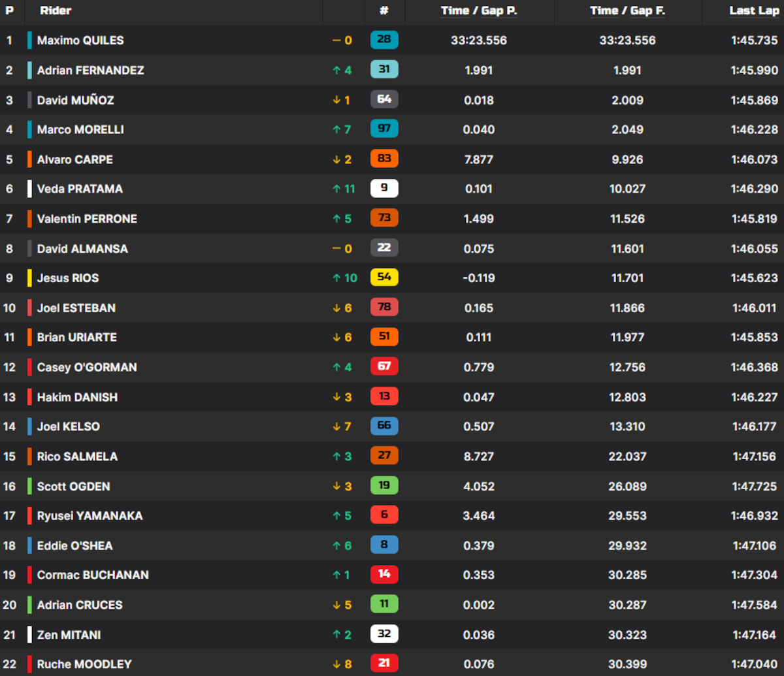784x676 pixels.
Task: Click David Almansa's no-change position indicator
Action: coord(342,248)
